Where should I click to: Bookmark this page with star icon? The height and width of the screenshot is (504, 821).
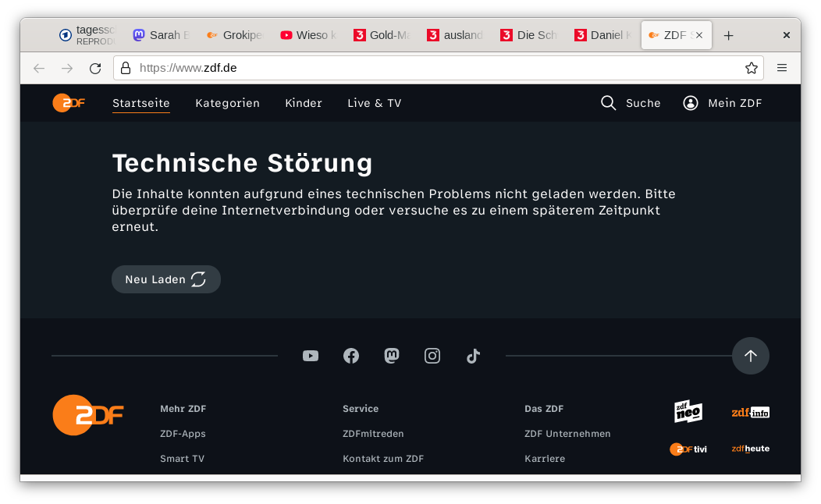point(751,68)
